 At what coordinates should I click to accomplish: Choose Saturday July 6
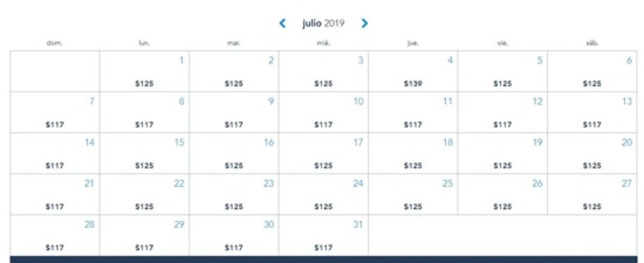click(592, 71)
